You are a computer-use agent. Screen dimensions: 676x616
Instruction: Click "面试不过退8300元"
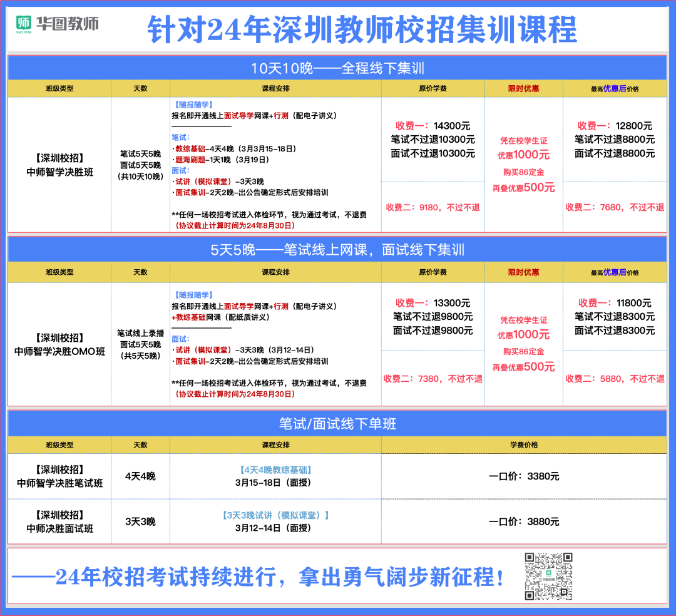point(615,331)
